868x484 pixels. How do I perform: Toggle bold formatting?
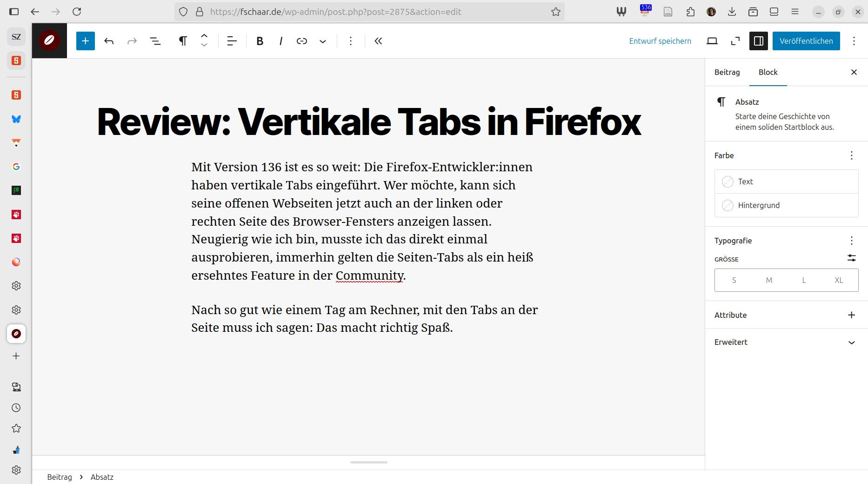pos(260,41)
